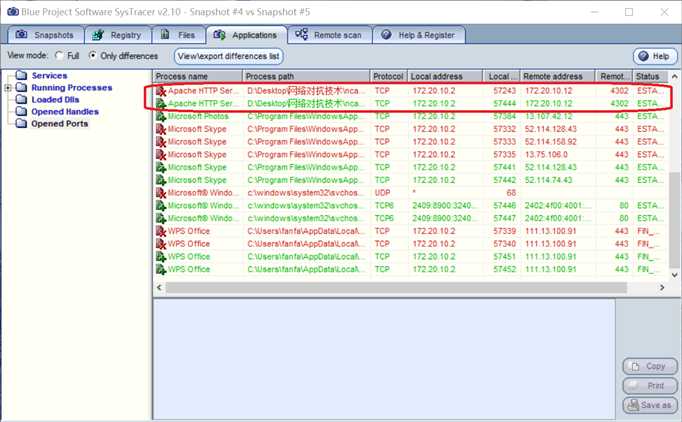Click icon of TCP6 row port 57446
Screen dimensions: 682x422
tap(161, 206)
